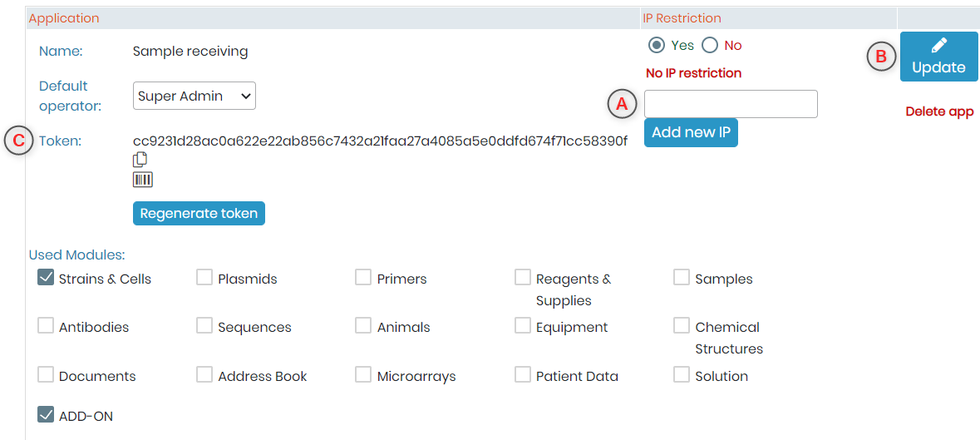
Task: Enable the Samples module
Action: point(682,277)
